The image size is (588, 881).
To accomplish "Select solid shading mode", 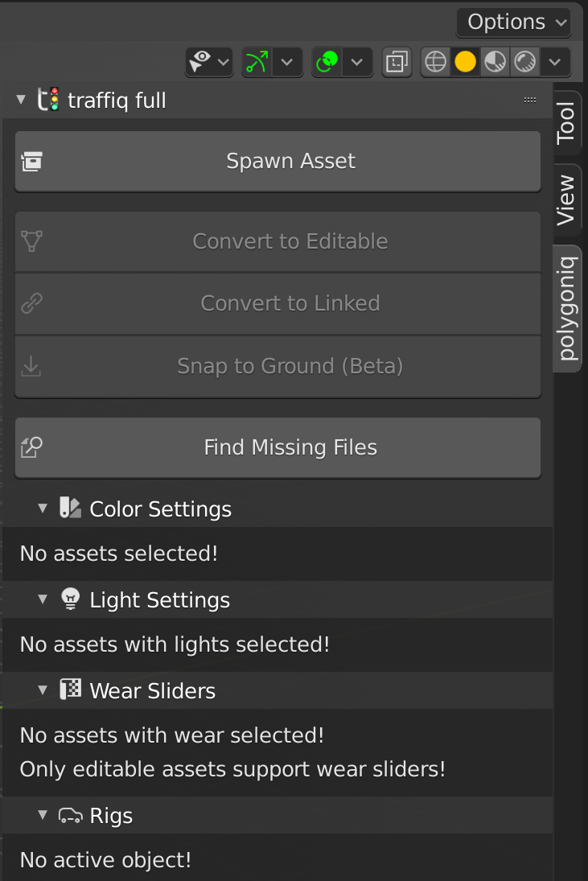I will 465,62.
